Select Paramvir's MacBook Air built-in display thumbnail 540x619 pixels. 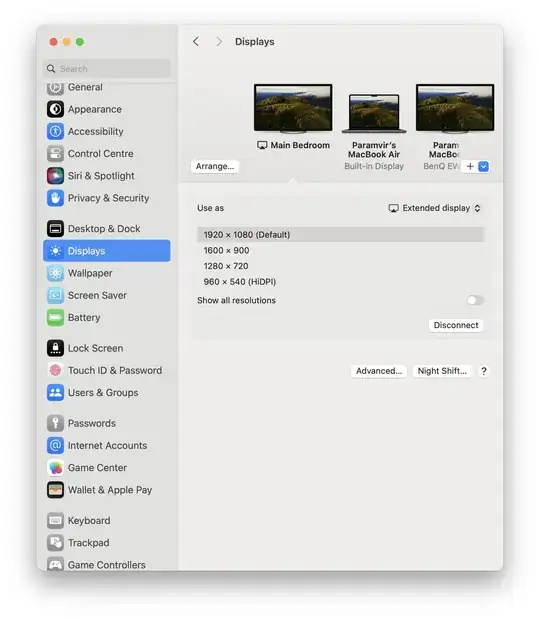click(x=374, y=113)
